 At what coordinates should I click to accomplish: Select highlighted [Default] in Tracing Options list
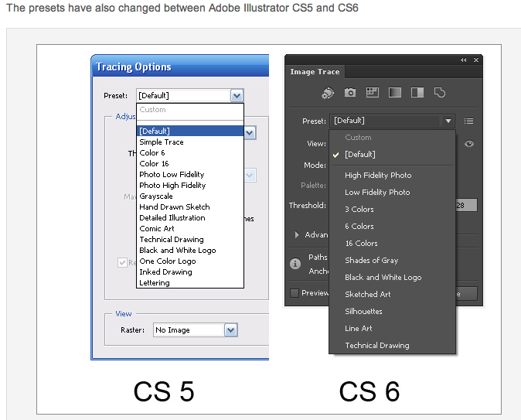(x=190, y=131)
